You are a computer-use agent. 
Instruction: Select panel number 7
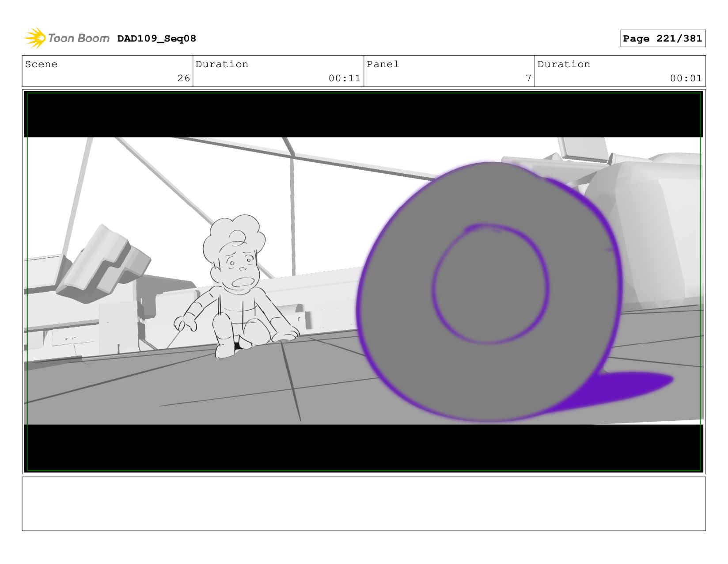pyautogui.click(x=528, y=78)
